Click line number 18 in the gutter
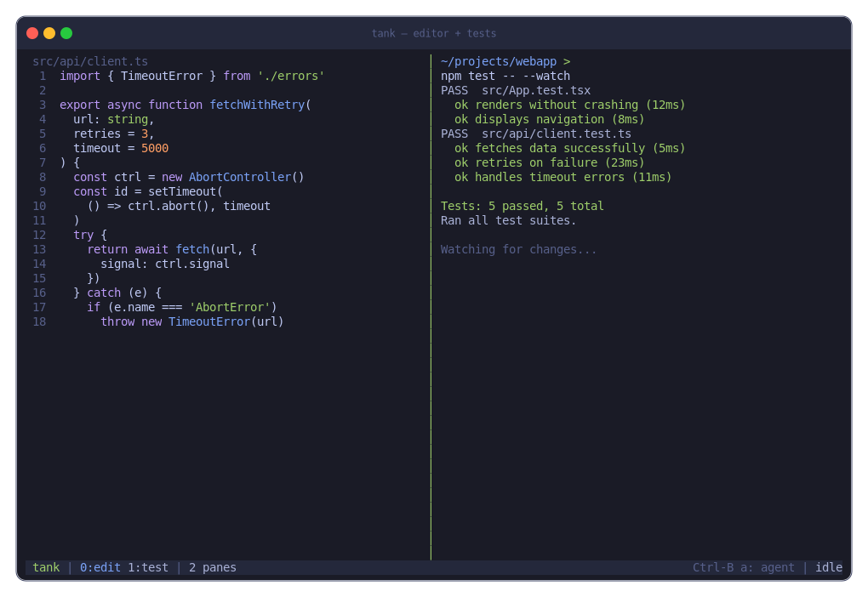This screenshot has width=868, height=597. coord(39,321)
